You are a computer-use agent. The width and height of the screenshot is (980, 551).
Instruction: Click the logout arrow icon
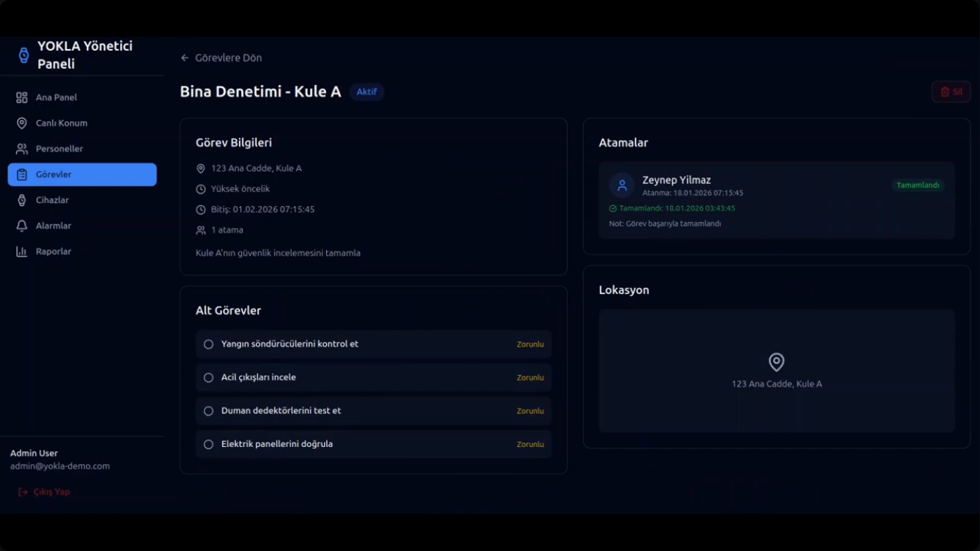[x=23, y=492]
